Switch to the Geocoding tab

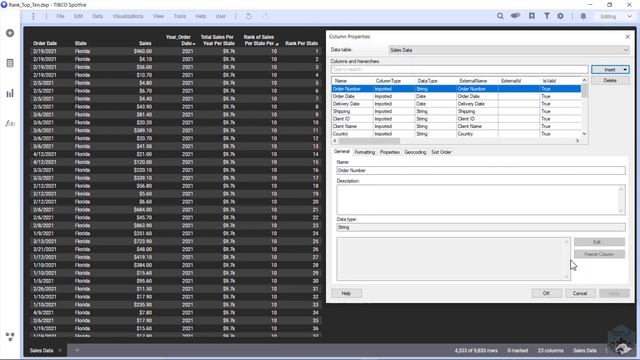(x=415, y=152)
